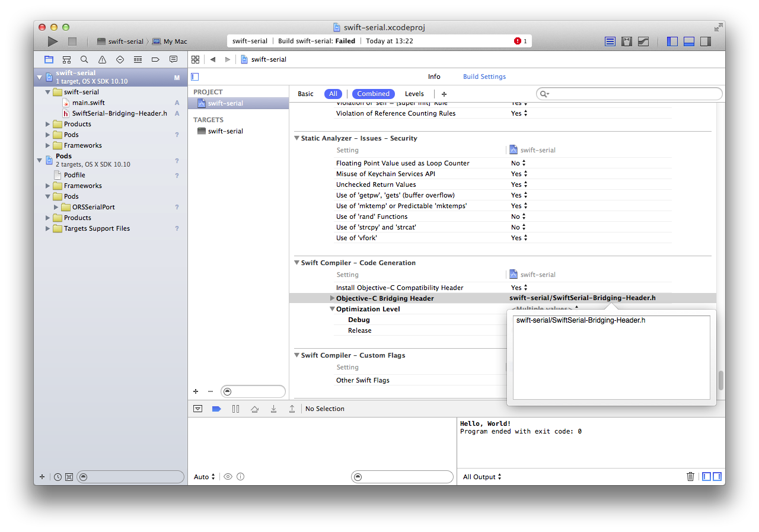759x532 pixels.
Task: Select Podfile in the navigator
Action: click(74, 175)
